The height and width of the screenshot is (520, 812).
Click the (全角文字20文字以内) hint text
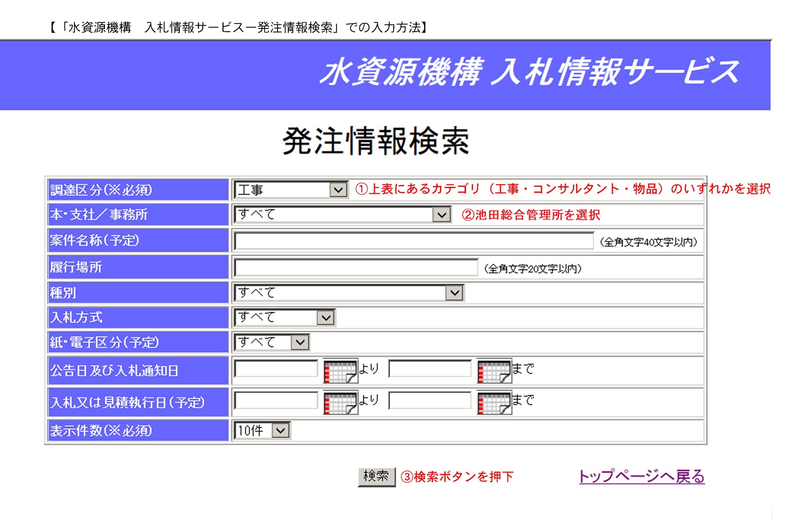(532, 269)
